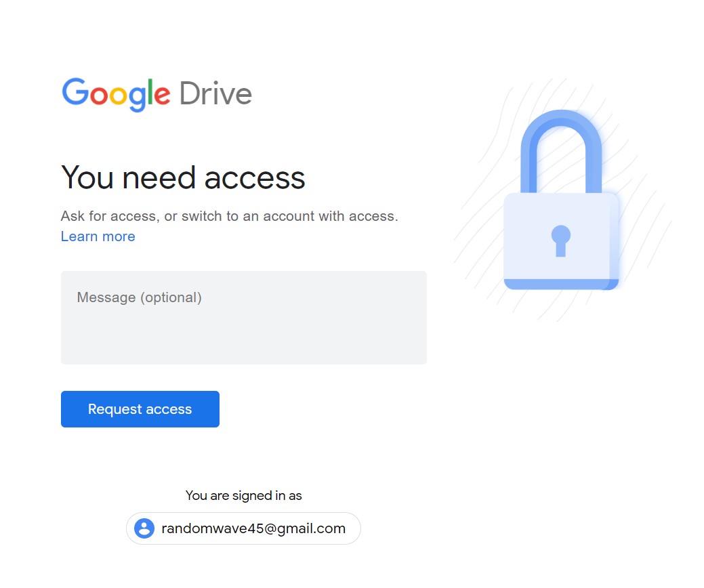Click the blue account avatar icon
The width and height of the screenshot is (704, 588).
pos(144,528)
